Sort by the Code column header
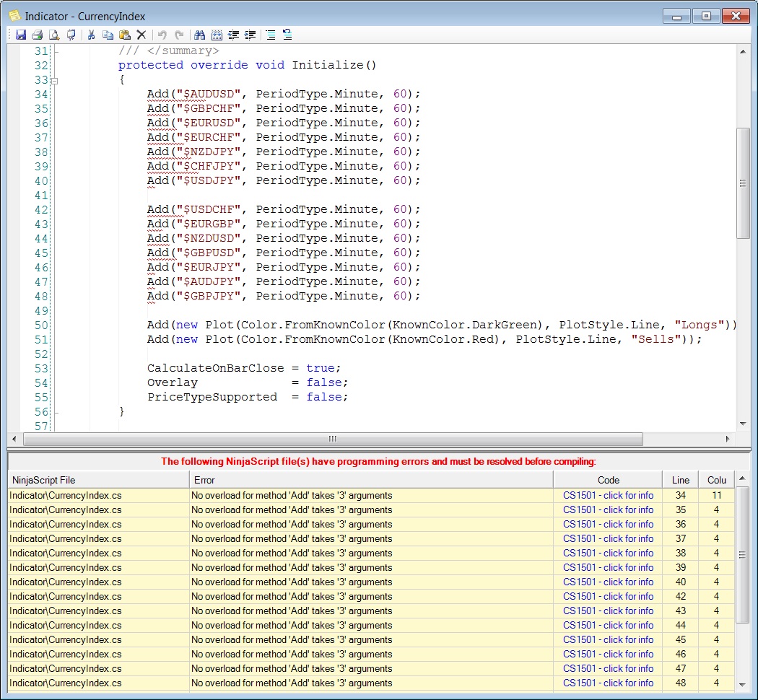This screenshot has width=758, height=700. click(608, 480)
